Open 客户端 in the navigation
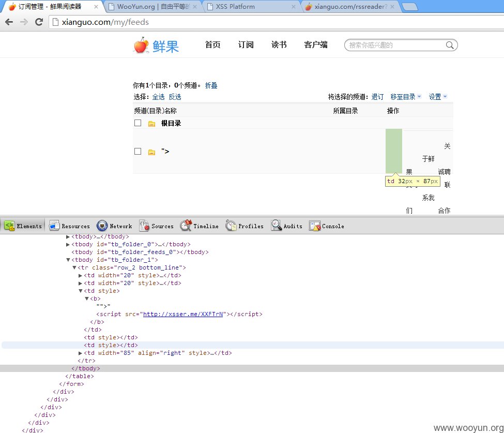This screenshot has width=504, height=433. point(316,44)
